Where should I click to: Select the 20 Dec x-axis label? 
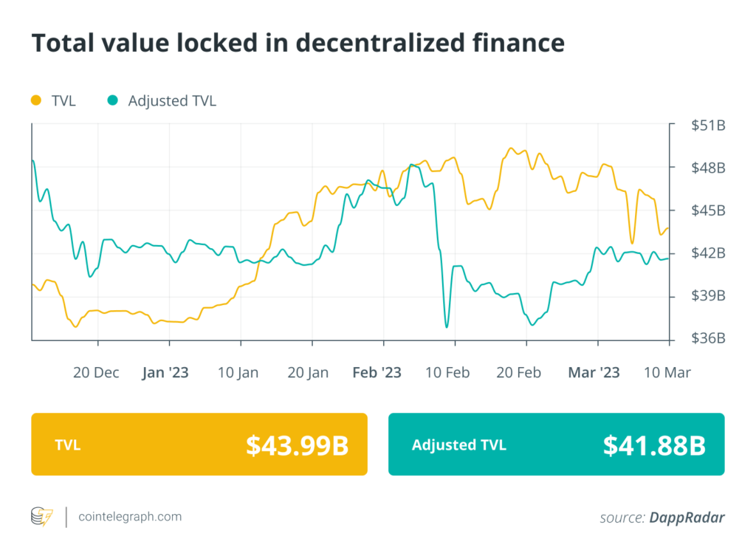[x=96, y=372]
